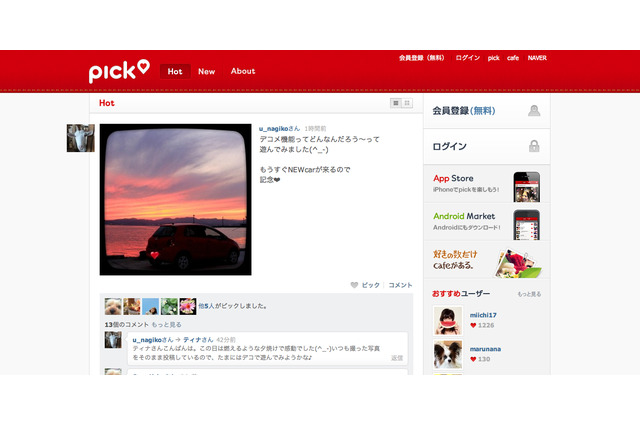Click iPhone image in App Store banner
The image size is (640, 426).
coord(527,187)
